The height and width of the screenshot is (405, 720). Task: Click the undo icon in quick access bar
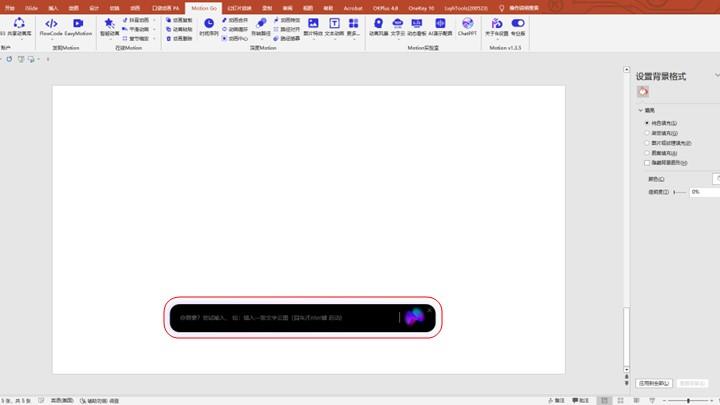tap(9, 59)
